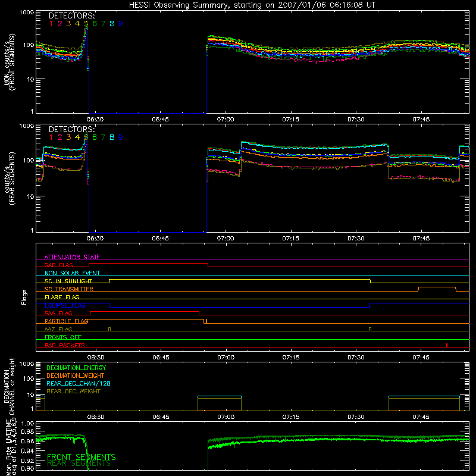Click the vertical 'Flags' axis label

[x=24, y=297]
